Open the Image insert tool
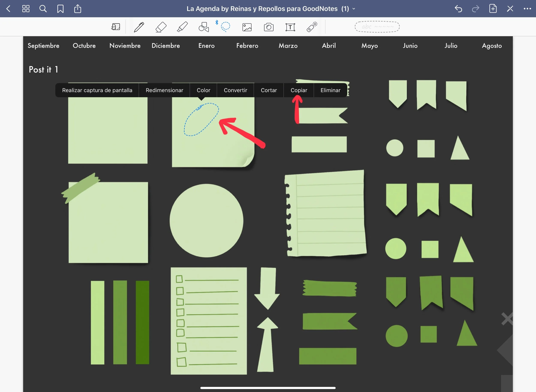This screenshot has height=392, width=536. tap(247, 27)
